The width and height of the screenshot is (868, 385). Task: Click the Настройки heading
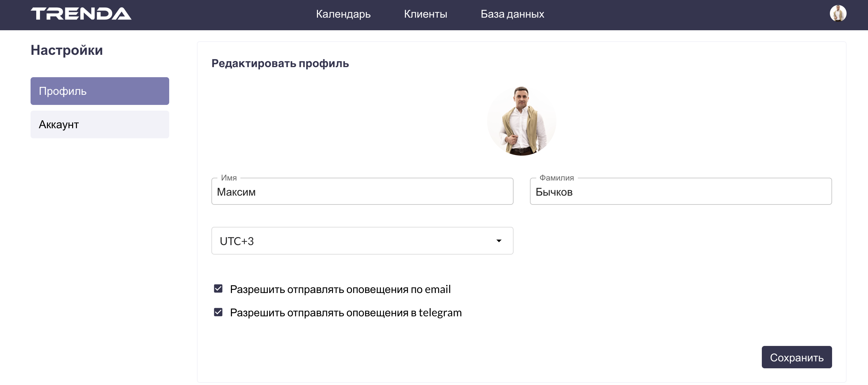(67, 50)
